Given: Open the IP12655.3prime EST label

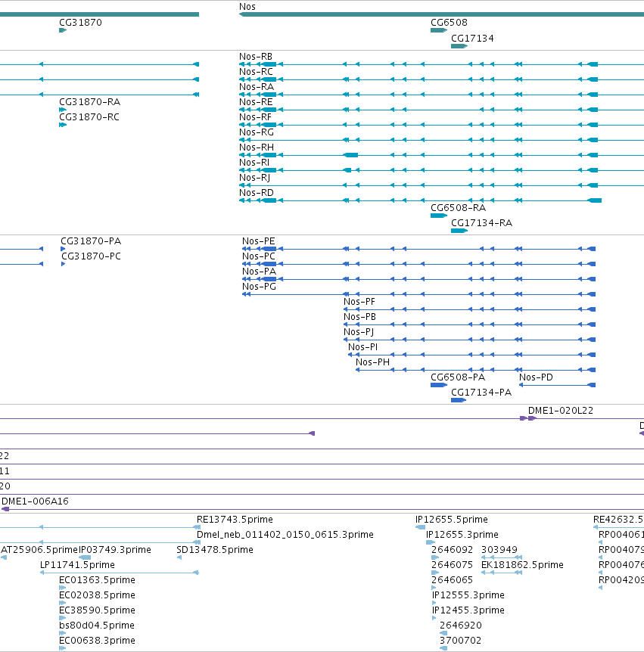Looking at the screenshot, I should pos(462,535).
